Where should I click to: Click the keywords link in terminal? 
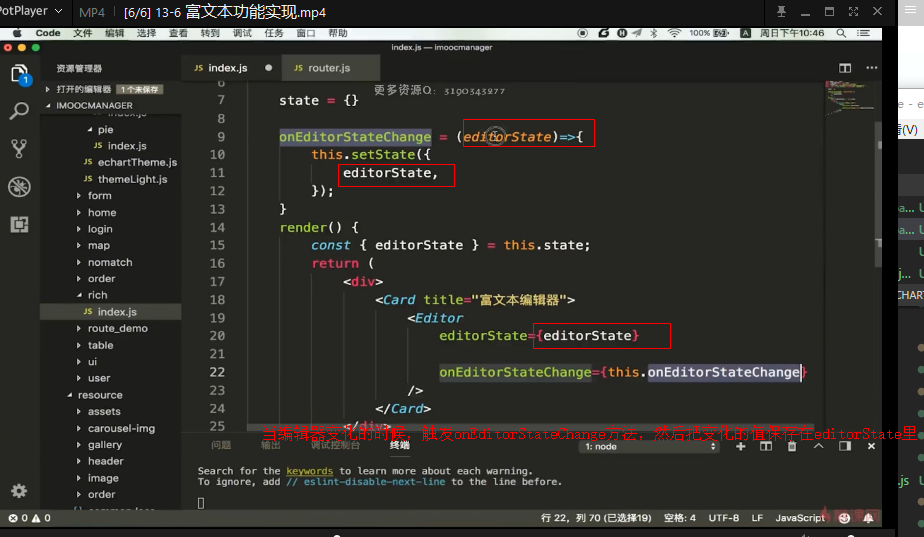click(309, 471)
